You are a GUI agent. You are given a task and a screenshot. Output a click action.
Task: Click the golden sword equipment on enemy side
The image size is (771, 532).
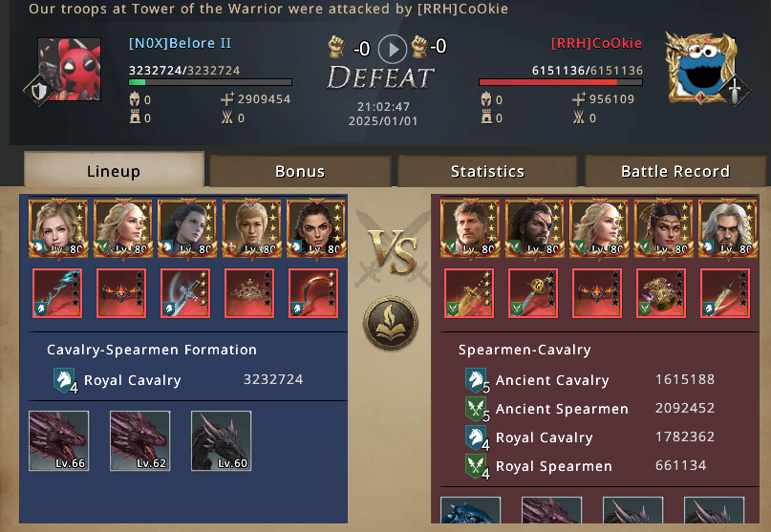click(469, 293)
